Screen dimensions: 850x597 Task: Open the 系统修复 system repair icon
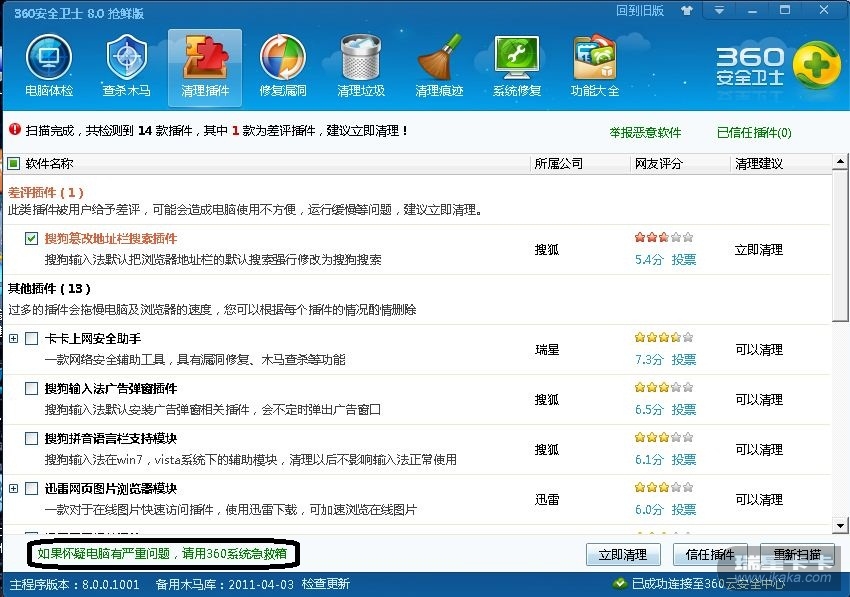(x=517, y=66)
